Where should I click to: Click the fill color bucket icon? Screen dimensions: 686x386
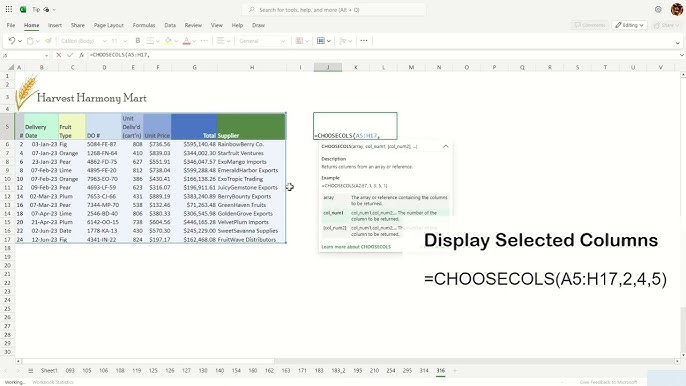coord(168,41)
